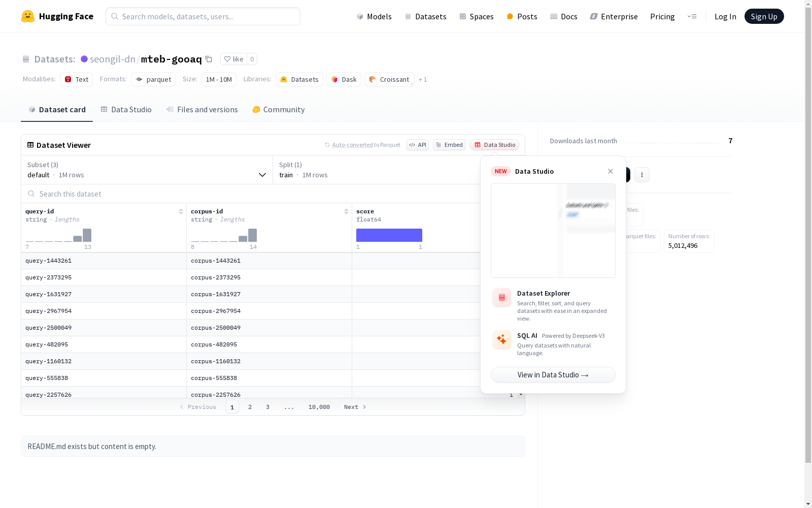Go to page 3 of the table
This screenshot has width=812, height=508.
(267, 407)
